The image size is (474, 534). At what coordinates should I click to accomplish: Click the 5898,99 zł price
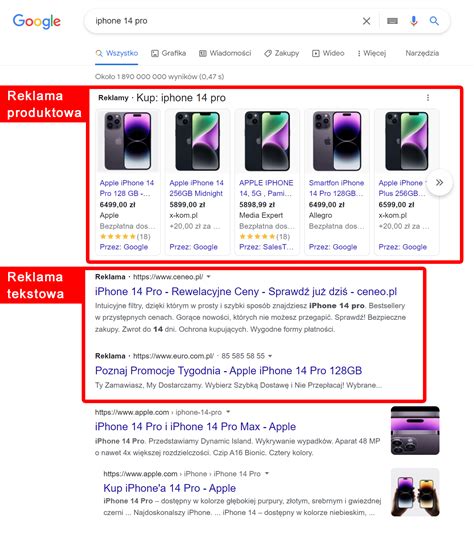pyautogui.click(x=257, y=205)
